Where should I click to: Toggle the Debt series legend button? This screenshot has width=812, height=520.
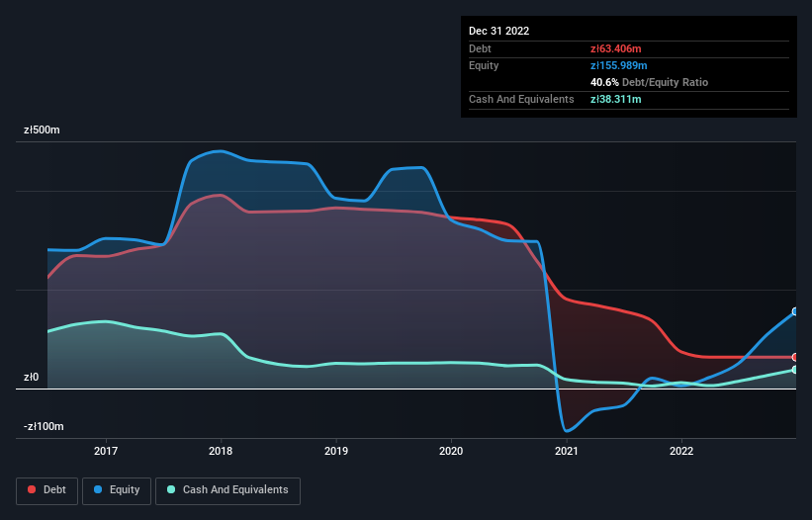click(46, 490)
